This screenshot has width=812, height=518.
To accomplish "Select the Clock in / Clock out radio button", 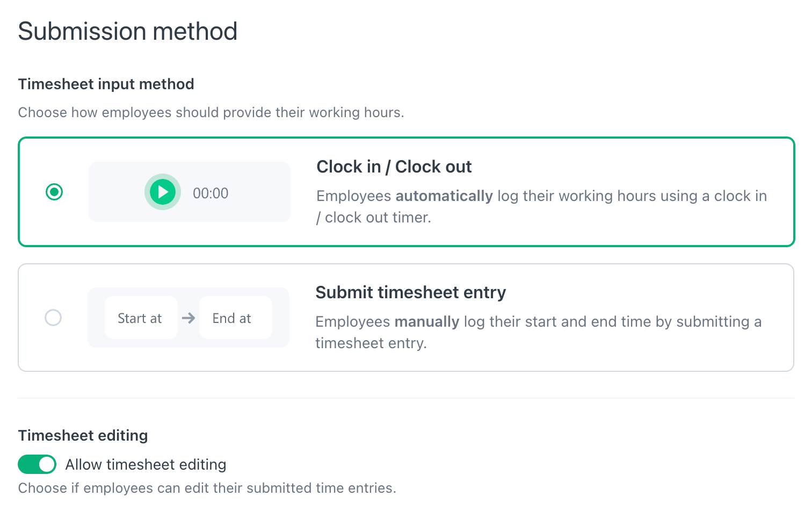I will [x=54, y=192].
